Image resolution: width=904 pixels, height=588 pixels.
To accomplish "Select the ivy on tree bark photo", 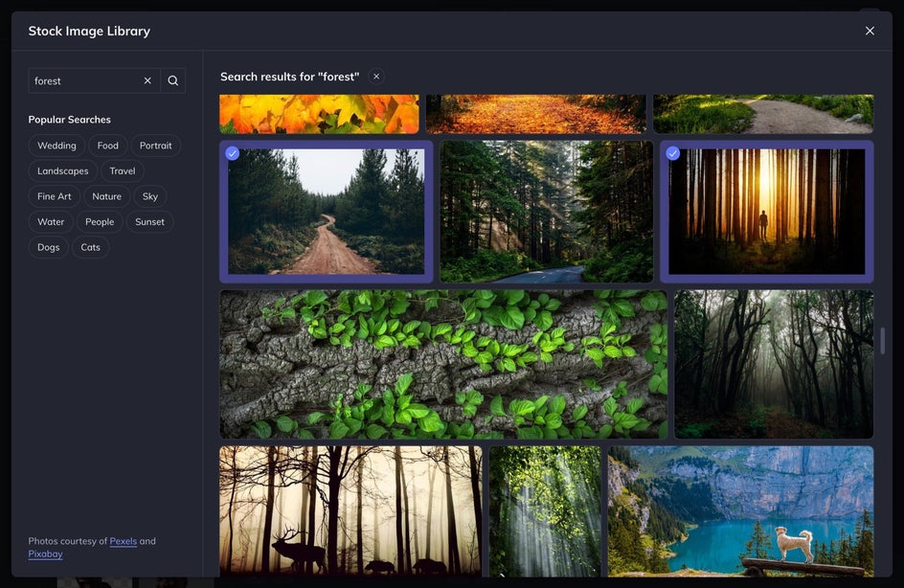I will (443, 364).
